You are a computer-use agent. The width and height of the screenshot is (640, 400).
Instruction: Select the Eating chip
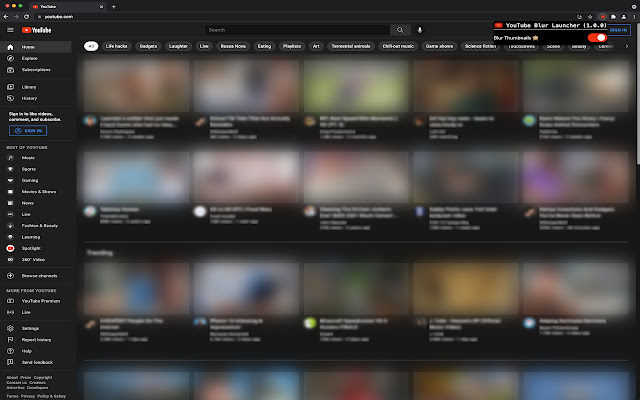point(264,46)
